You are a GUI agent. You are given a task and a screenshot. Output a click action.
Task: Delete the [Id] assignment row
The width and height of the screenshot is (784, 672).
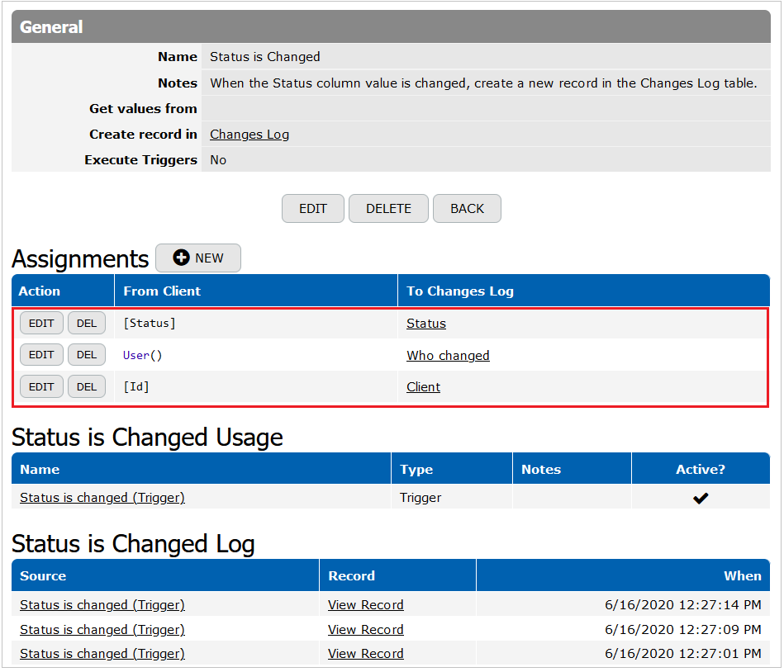(x=87, y=386)
